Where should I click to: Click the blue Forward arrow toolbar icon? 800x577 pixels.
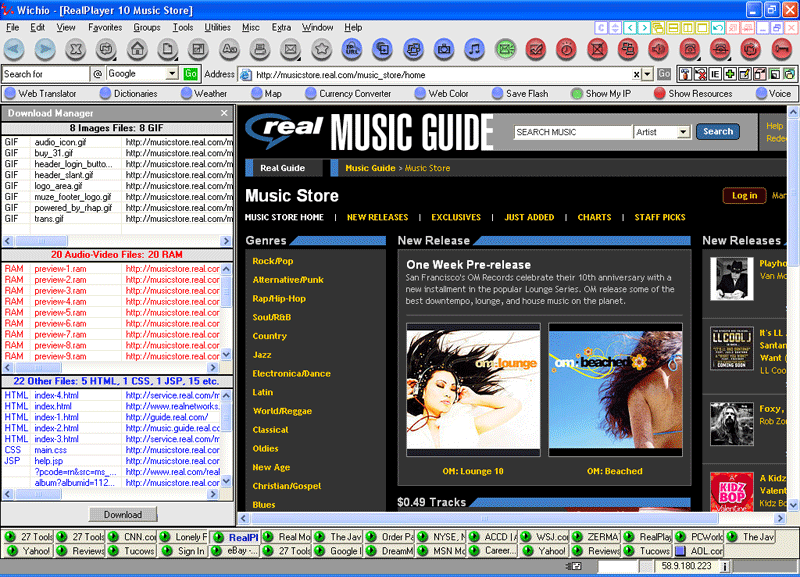pos(45,49)
